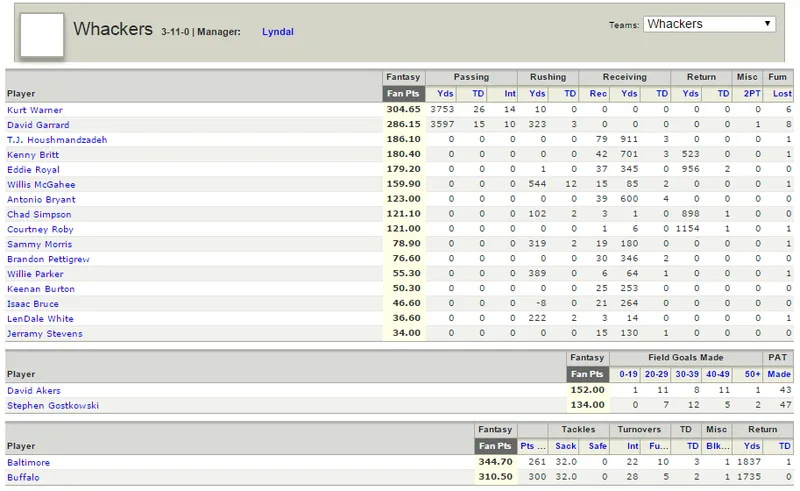Sort by Misc 2PT column

(x=752, y=93)
